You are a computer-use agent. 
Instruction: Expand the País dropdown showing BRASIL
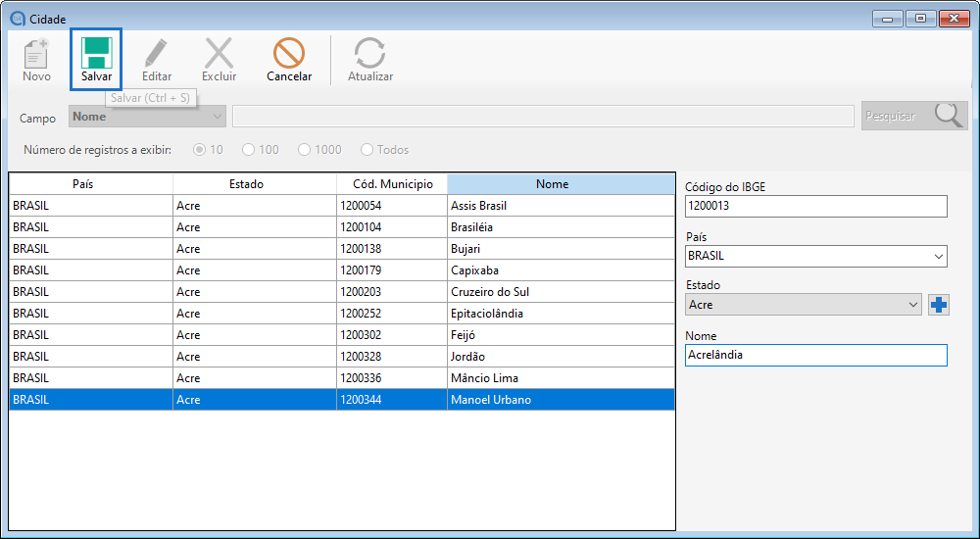(x=815, y=256)
